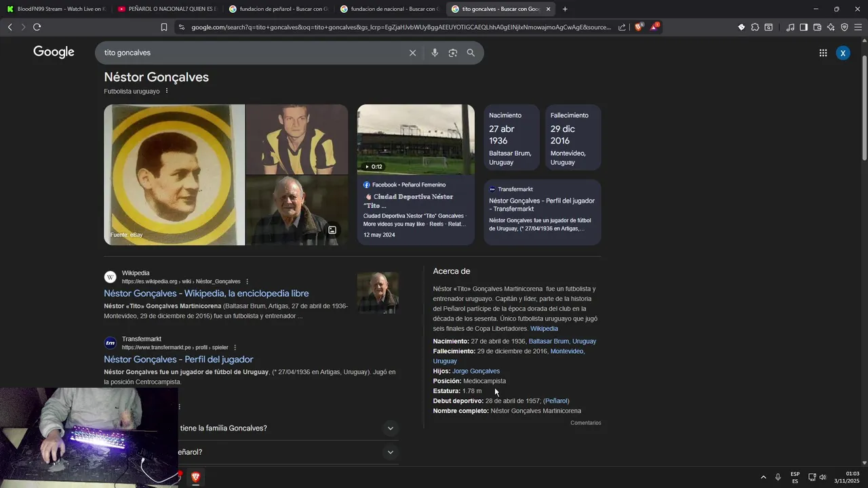Open the browser hamburger main menu
Image resolution: width=868 pixels, height=488 pixels.
click(x=858, y=27)
